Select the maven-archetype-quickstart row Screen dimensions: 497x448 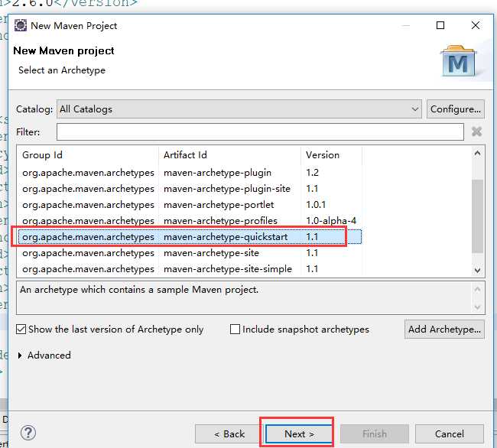190,237
